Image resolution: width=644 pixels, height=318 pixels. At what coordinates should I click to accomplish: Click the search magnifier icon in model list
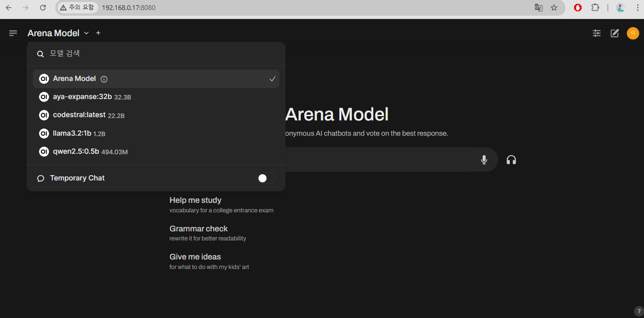click(x=40, y=54)
